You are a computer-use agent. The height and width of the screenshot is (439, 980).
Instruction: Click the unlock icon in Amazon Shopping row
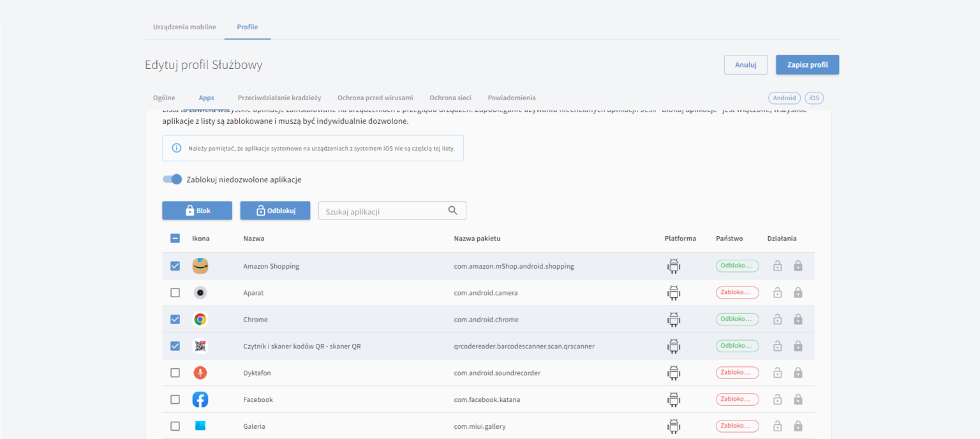pos(777,266)
